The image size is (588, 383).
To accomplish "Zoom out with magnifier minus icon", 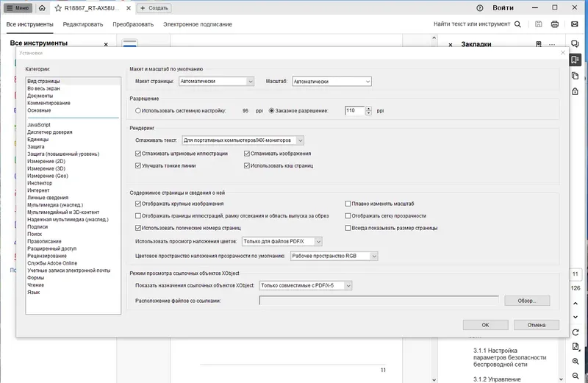I will [x=576, y=376].
